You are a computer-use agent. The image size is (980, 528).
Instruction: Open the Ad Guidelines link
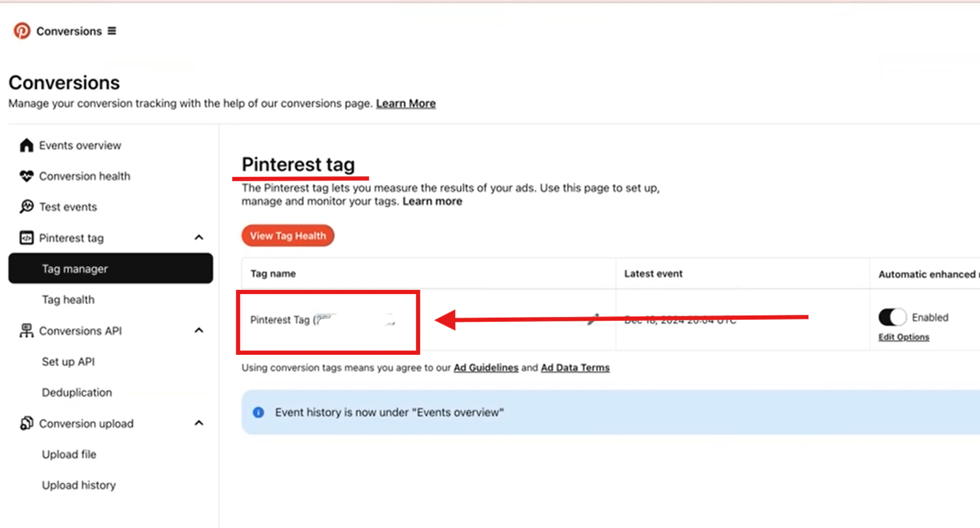pos(486,368)
